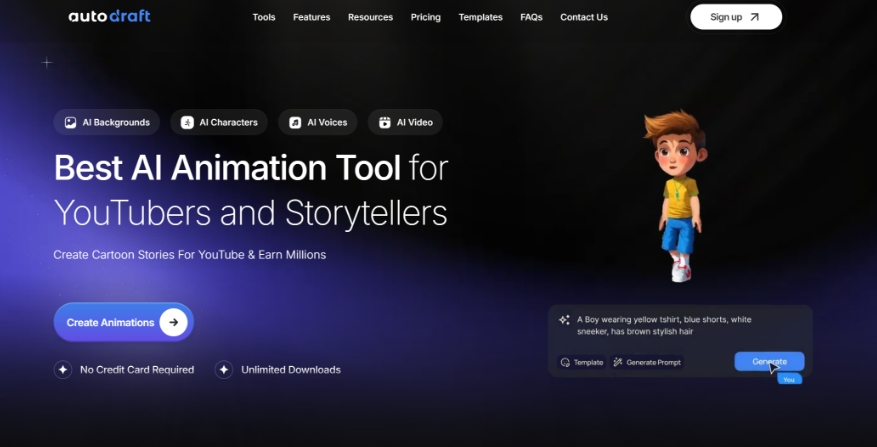Screen dimensions: 877x447
Task: Click the Unlimited Downloads text
Action: pos(291,370)
